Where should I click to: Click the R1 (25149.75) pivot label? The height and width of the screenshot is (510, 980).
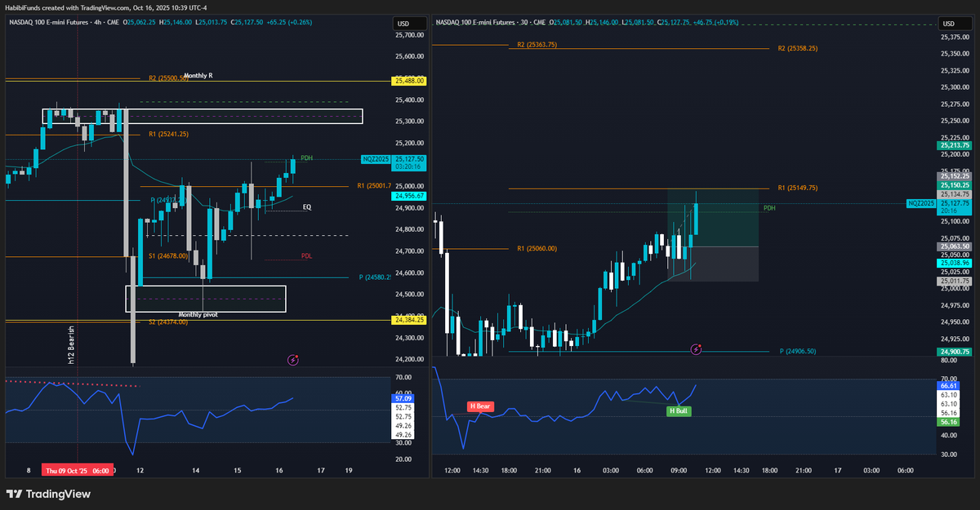[798, 188]
